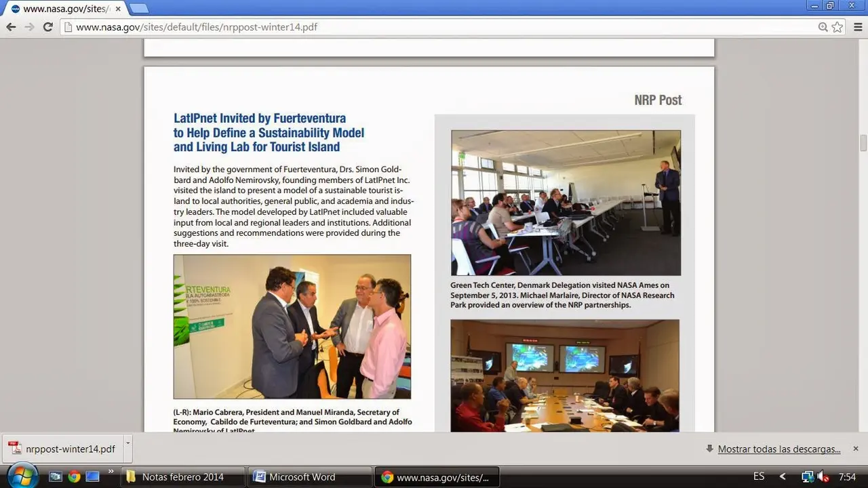This screenshot has height=488, width=868.
Task: Open the Notas febrero 2014 folder taskbar item
Action: coord(182,476)
